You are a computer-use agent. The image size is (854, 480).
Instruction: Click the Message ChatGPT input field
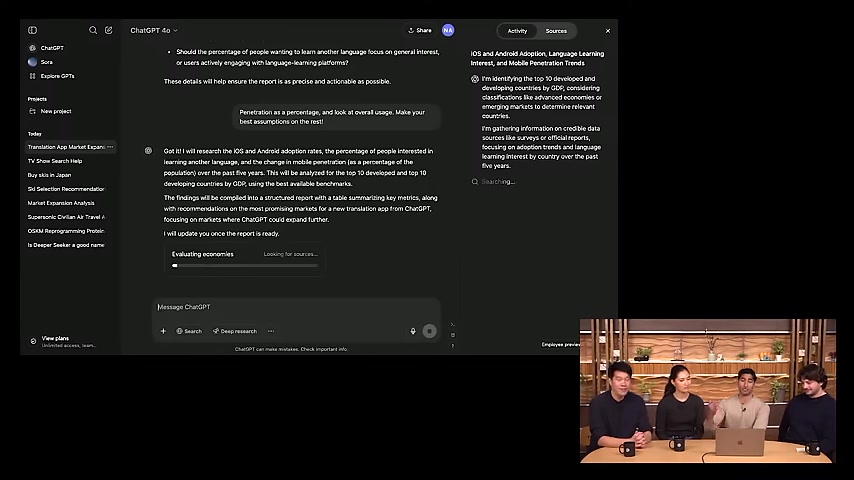296,307
